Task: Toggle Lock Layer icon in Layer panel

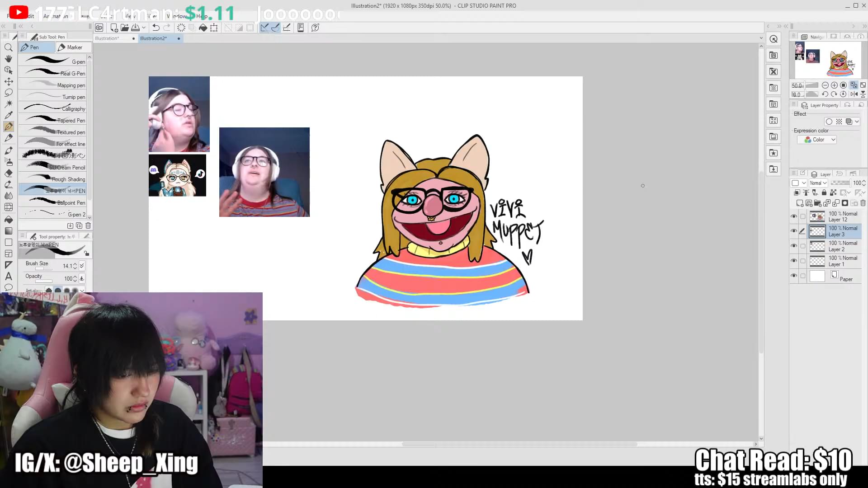Action: click(x=824, y=193)
